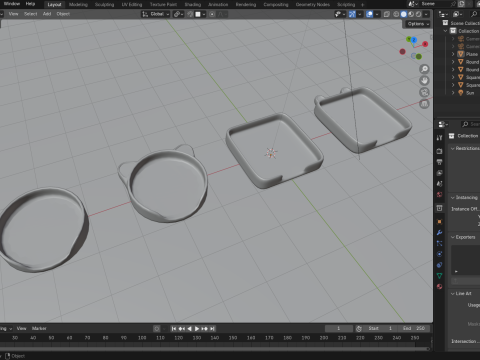Open the viewport Object menu

(63, 14)
